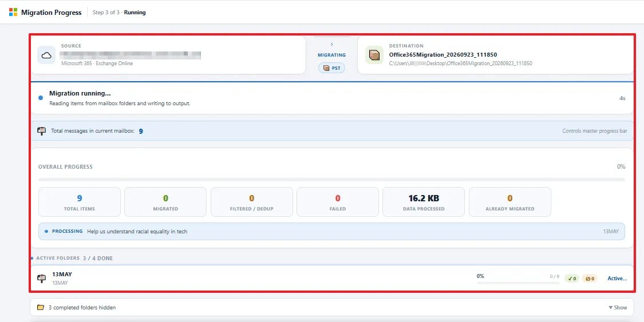Screen dimensions: 644x322
Task: Click the folder icon beside completed folders hidden
Action: click(40, 307)
